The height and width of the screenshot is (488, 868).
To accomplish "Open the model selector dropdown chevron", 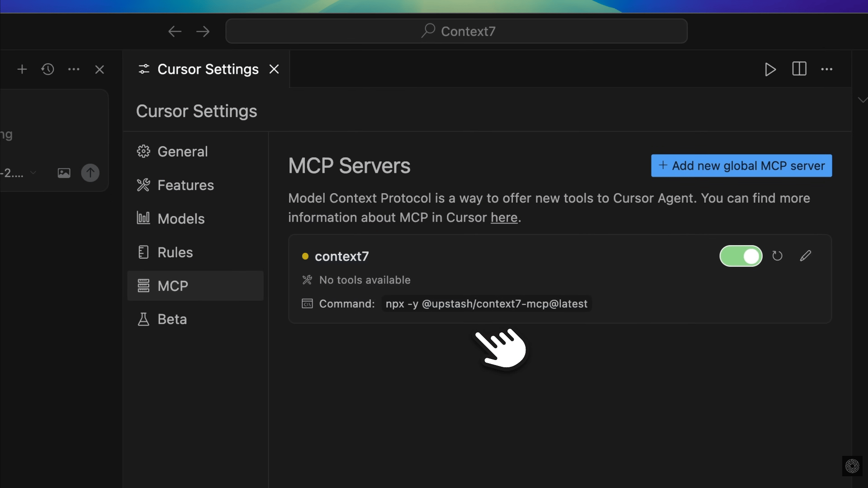I will [x=33, y=173].
